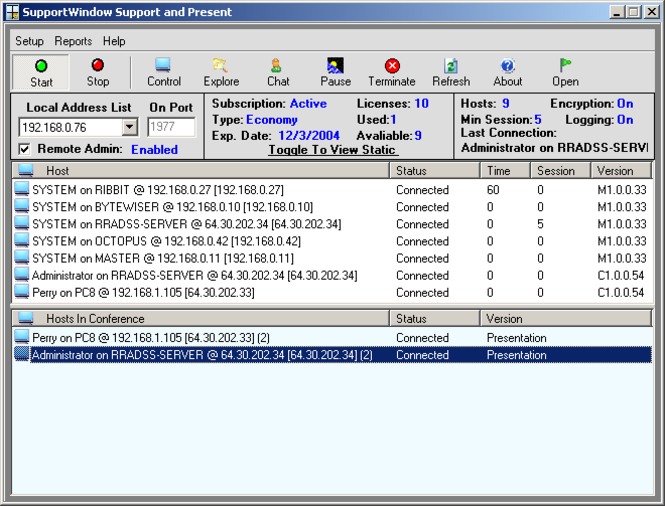Image resolution: width=665 pixels, height=506 pixels.
Task: Open the Reports menu
Action: (x=73, y=41)
